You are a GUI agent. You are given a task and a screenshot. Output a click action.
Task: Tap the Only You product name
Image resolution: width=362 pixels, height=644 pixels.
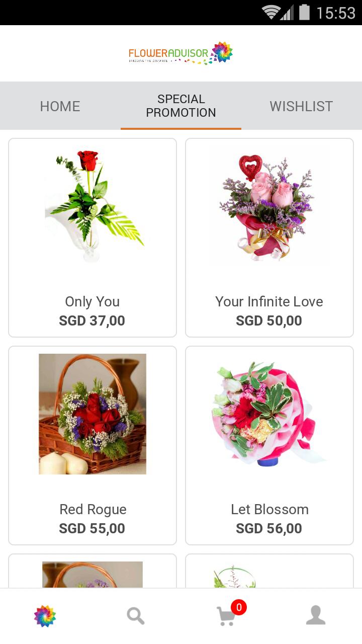pyautogui.click(x=93, y=301)
